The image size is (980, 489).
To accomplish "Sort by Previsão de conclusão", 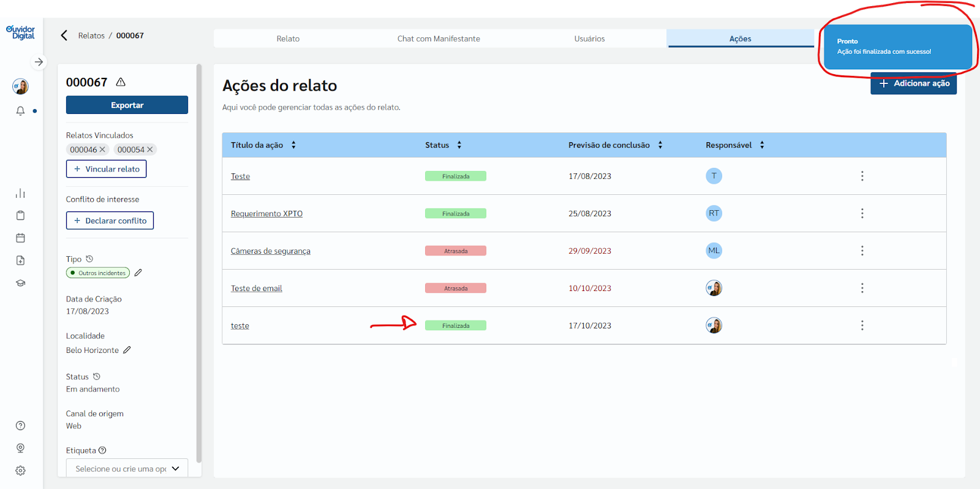I will point(660,145).
